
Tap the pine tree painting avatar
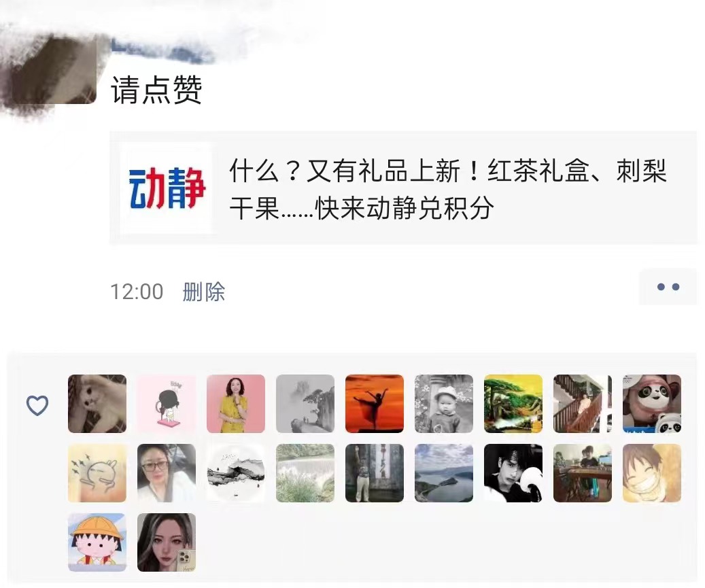[x=513, y=404]
